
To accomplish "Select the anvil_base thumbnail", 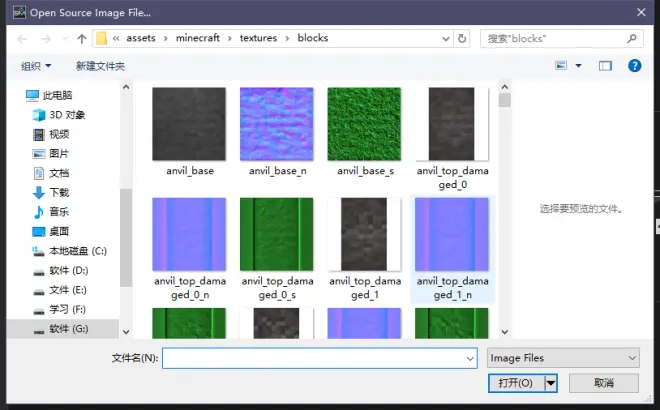I will [x=189, y=124].
